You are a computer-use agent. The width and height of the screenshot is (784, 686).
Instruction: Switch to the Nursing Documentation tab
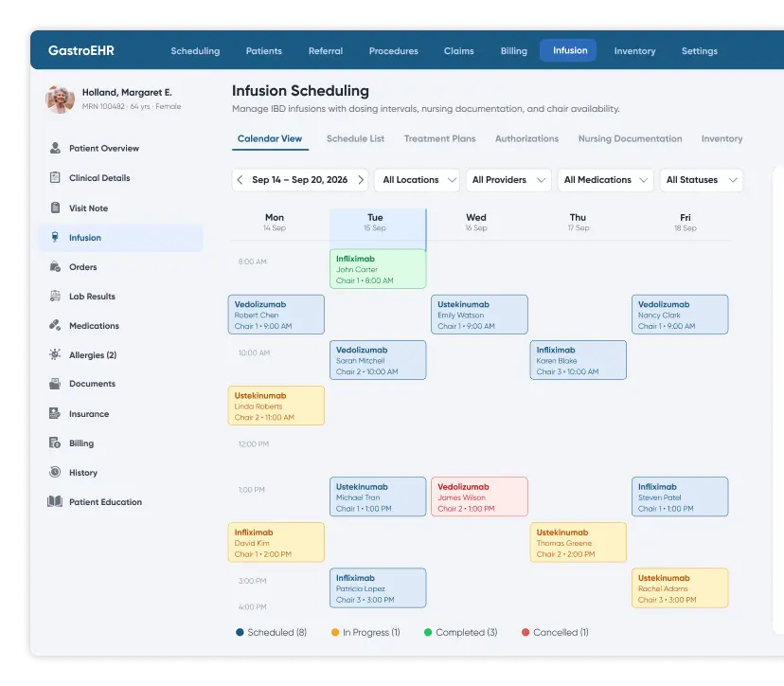[630, 138]
